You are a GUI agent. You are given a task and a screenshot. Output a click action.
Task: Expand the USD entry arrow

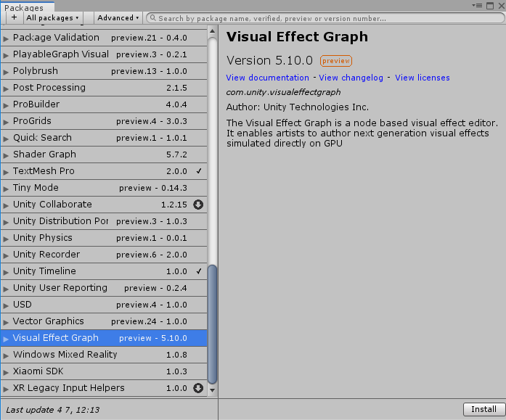coord(6,305)
